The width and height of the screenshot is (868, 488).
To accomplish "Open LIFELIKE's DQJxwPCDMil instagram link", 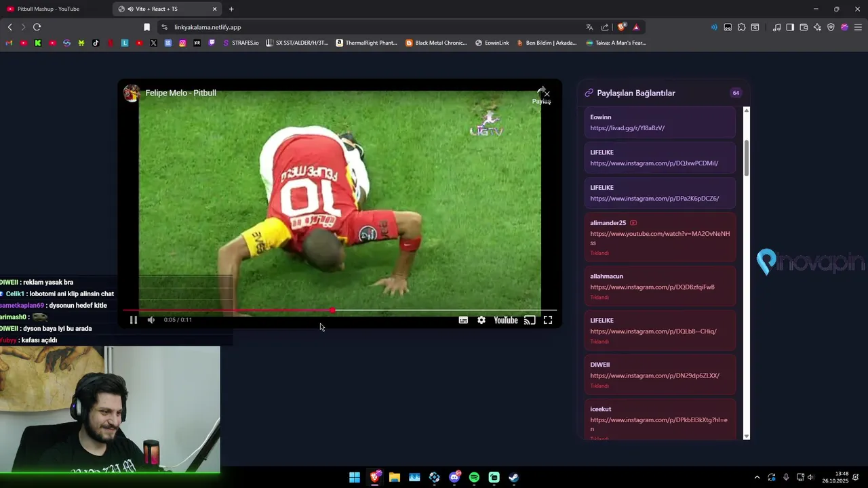I will pos(654,163).
